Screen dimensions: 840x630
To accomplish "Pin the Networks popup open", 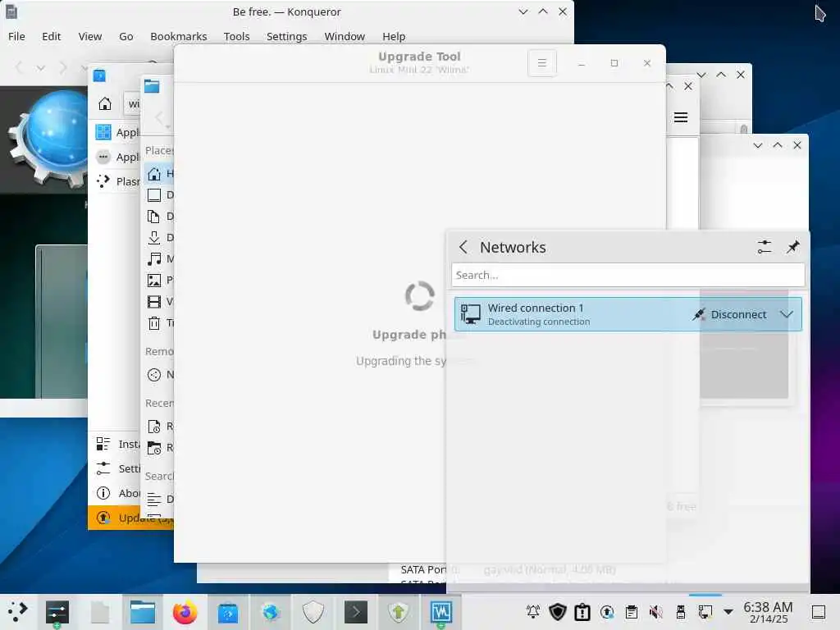I will pyautogui.click(x=793, y=247).
